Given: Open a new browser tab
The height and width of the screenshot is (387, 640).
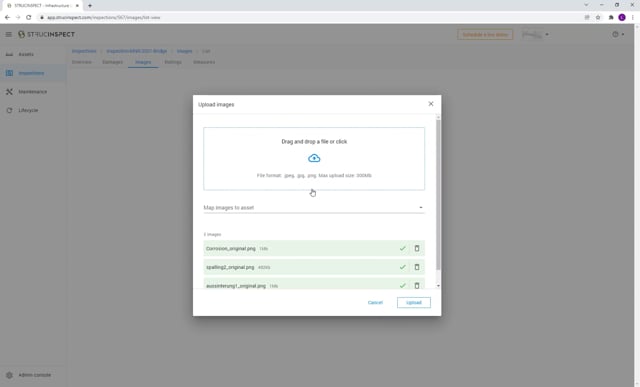Looking at the screenshot, I should click(90, 6).
